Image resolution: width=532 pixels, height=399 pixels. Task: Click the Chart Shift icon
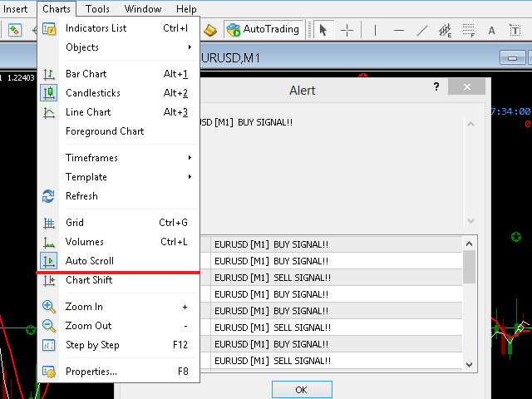click(x=49, y=280)
